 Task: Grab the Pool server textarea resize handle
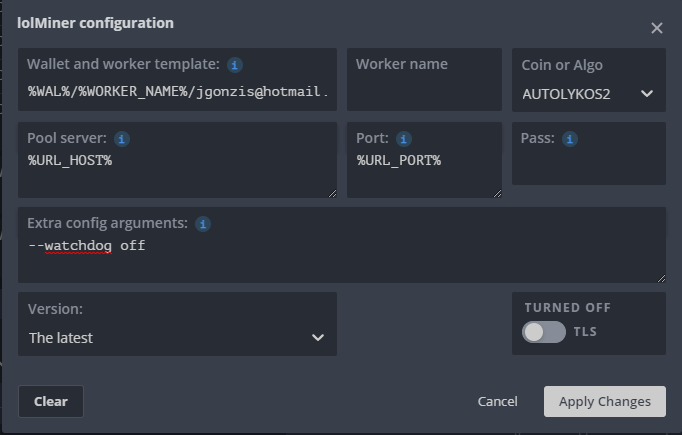(332, 194)
